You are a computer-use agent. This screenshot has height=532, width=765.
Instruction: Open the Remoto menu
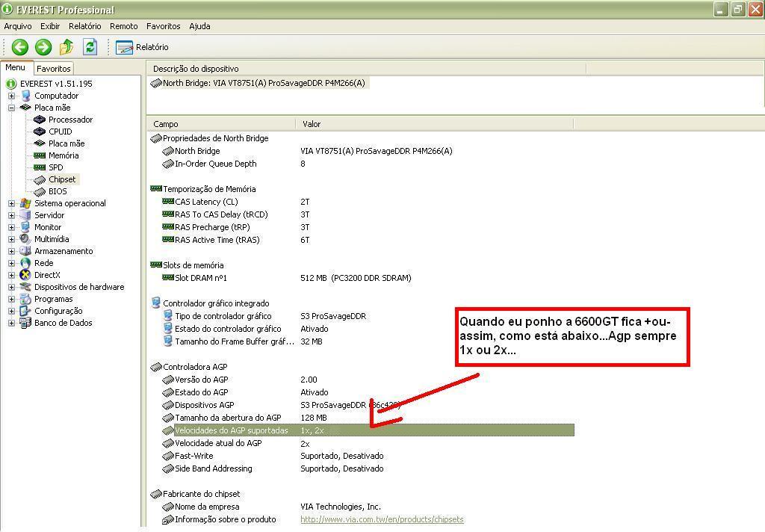coord(123,26)
